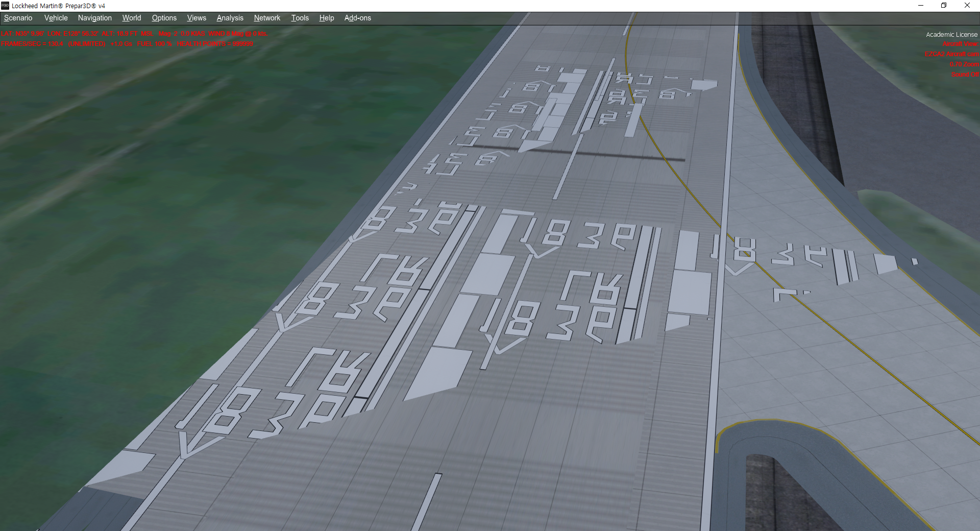This screenshot has height=531, width=980.
Task: Open the Views menu
Action: pos(196,18)
